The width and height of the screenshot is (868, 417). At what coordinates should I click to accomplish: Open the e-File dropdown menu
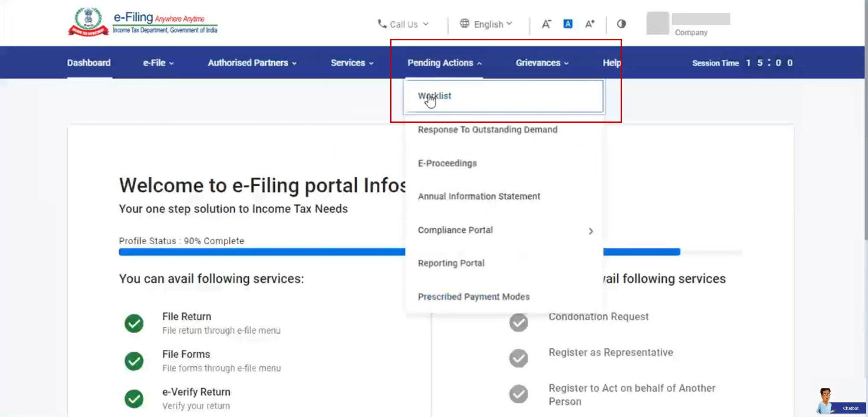(157, 62)
